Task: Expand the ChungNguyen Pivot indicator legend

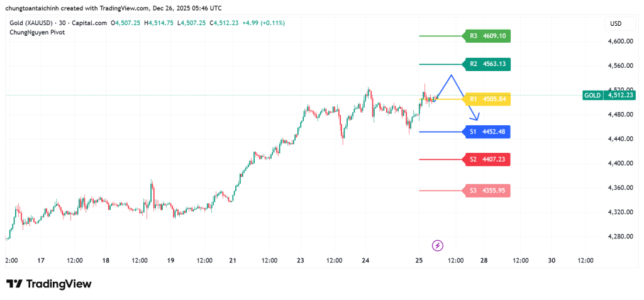Action: click(x=37, y=32)
